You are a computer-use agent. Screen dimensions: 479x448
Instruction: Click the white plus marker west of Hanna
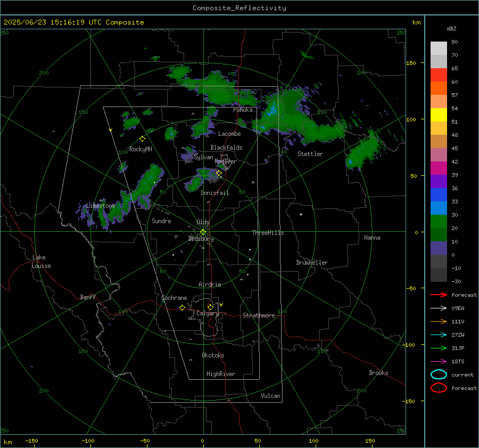(301, 214)
